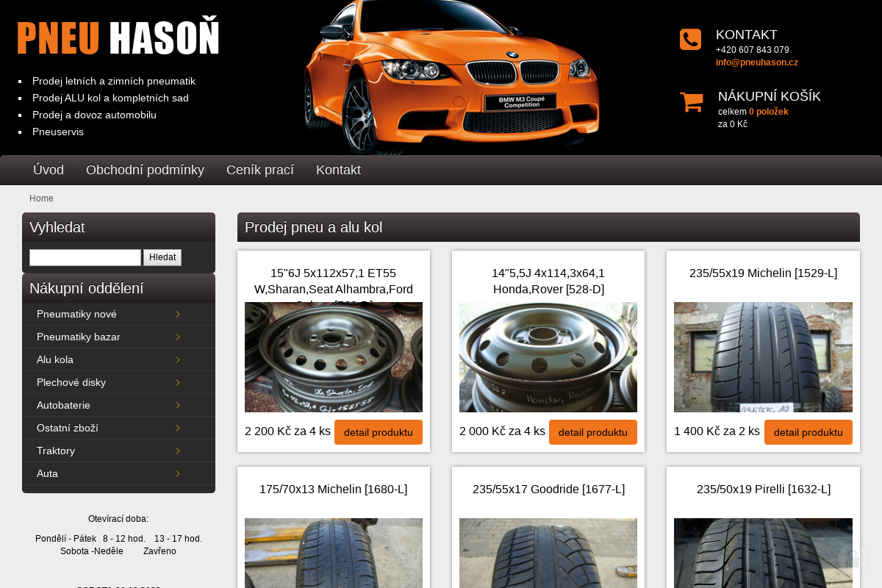Open the 235/50x19 Pirelli product title

[763, 490]
